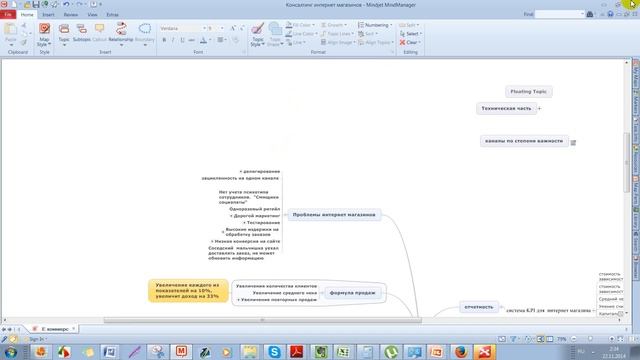Click the horizontal scrollbar thumb

262,320
